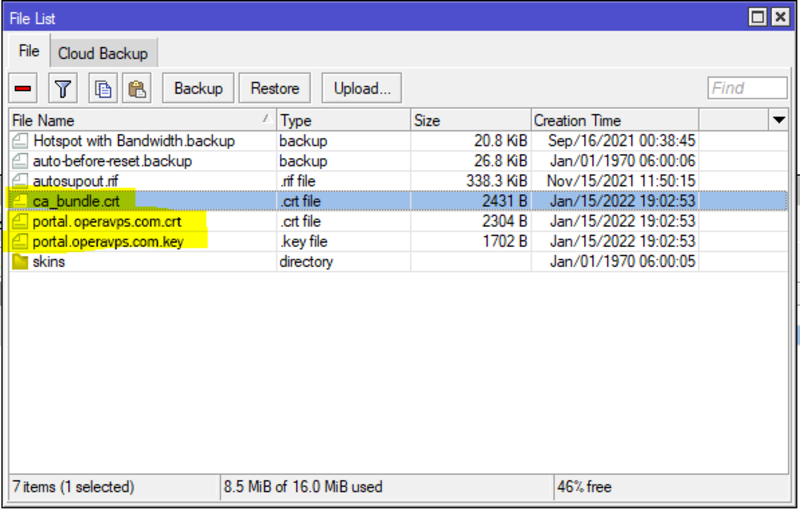Select the portal.operavps.com.key file row
The width and height of the screenshot is (800, 511).
coord(398,241)
